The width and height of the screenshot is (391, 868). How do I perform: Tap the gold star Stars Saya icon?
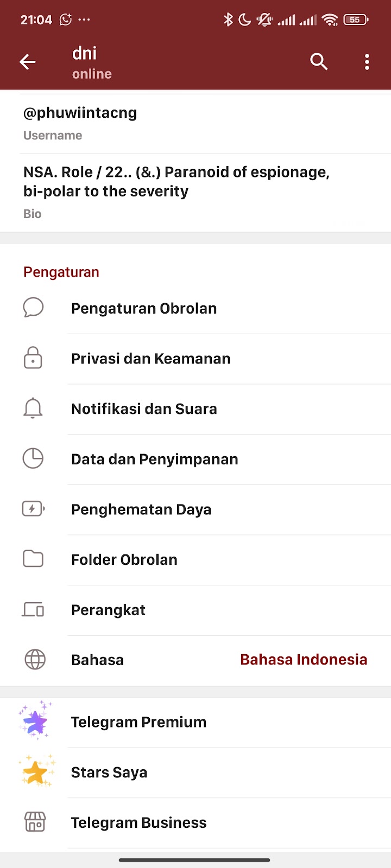click(x=36, y=772)
